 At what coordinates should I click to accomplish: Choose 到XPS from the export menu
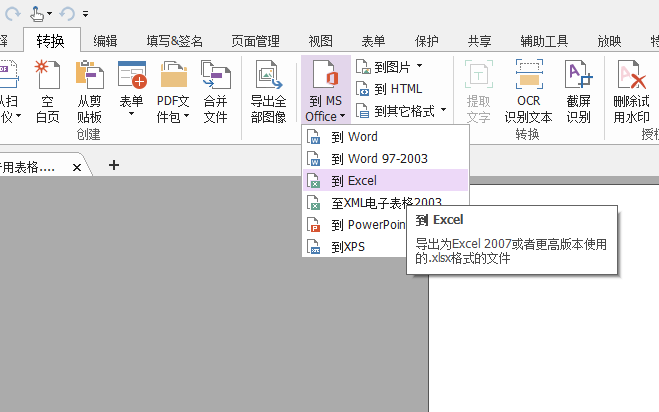355,246
